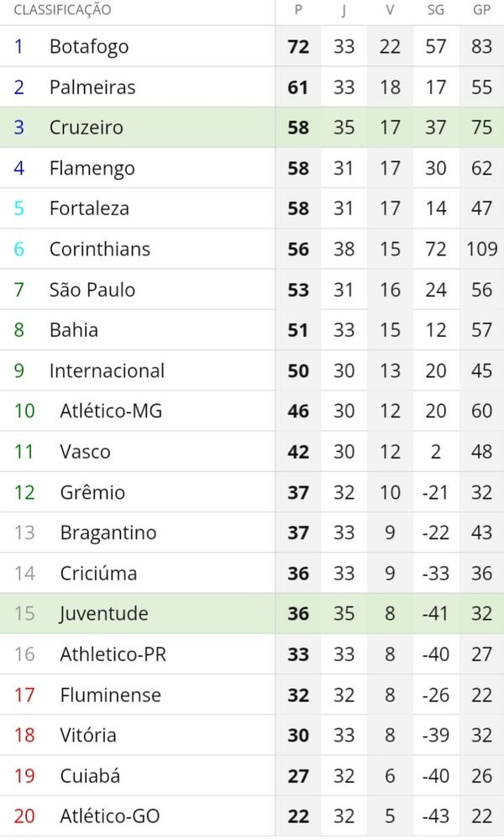This screenshot has height=840, width=504.
Task: Click the V wins column header
Action: (x=390, y=10)
